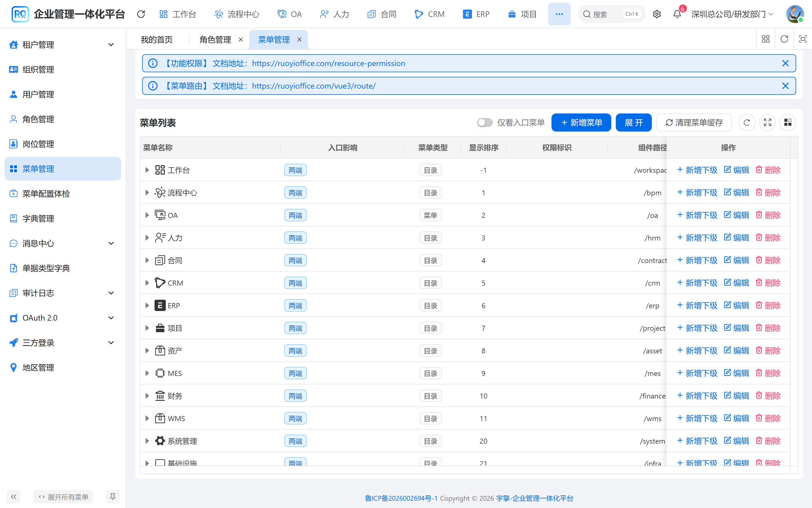Image resolution: width=812 pixels, height=508 pixels.
Task: Click the reload current tab icon
Action: tap(784, 39)
